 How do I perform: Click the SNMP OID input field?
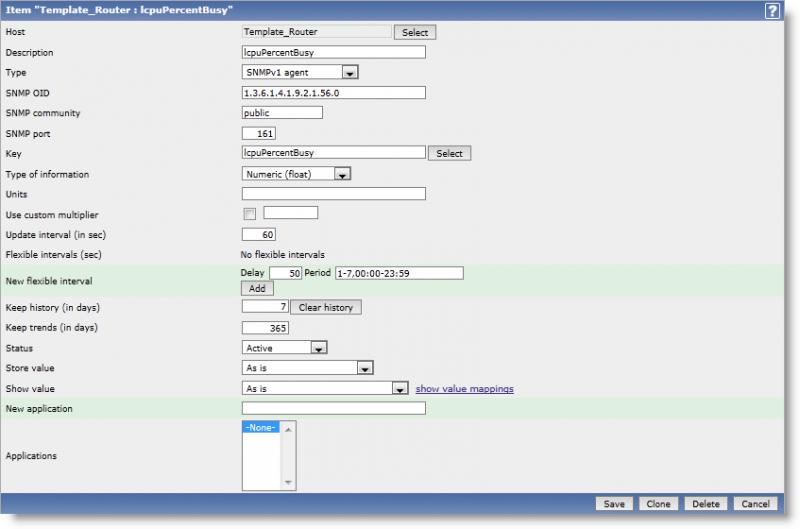(x=334, y=92)
